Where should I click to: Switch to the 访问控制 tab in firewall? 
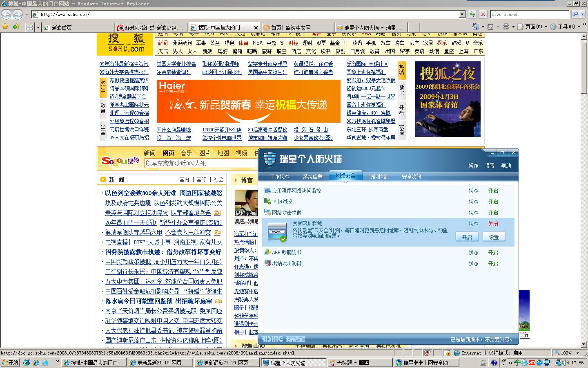click(x=379, y=177)
